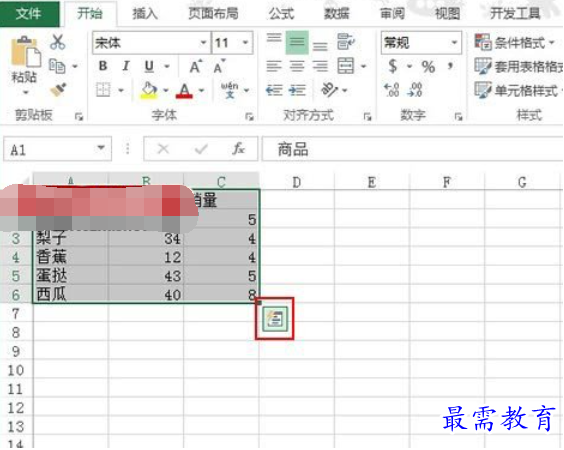Apply cell borders icon
The width and height of the screenshot is (564, 450).
pyautogui.click(x=103, y=90)
